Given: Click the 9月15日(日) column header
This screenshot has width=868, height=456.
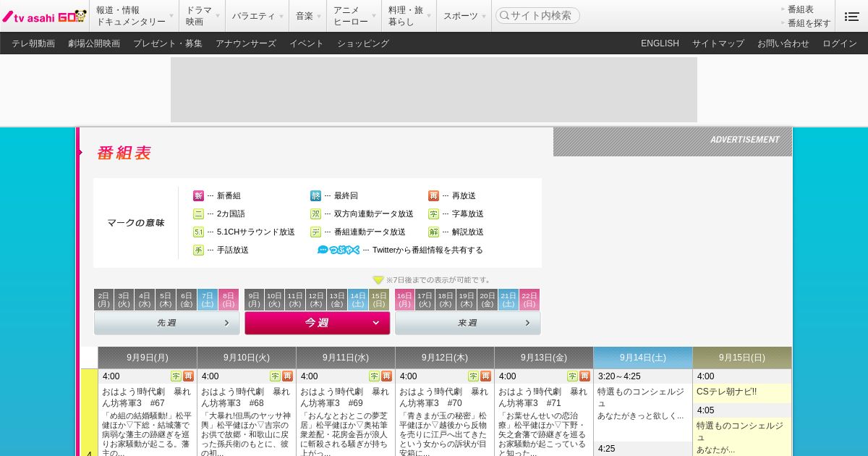Looking at the screenshot, I should click(x=742, y=358).
